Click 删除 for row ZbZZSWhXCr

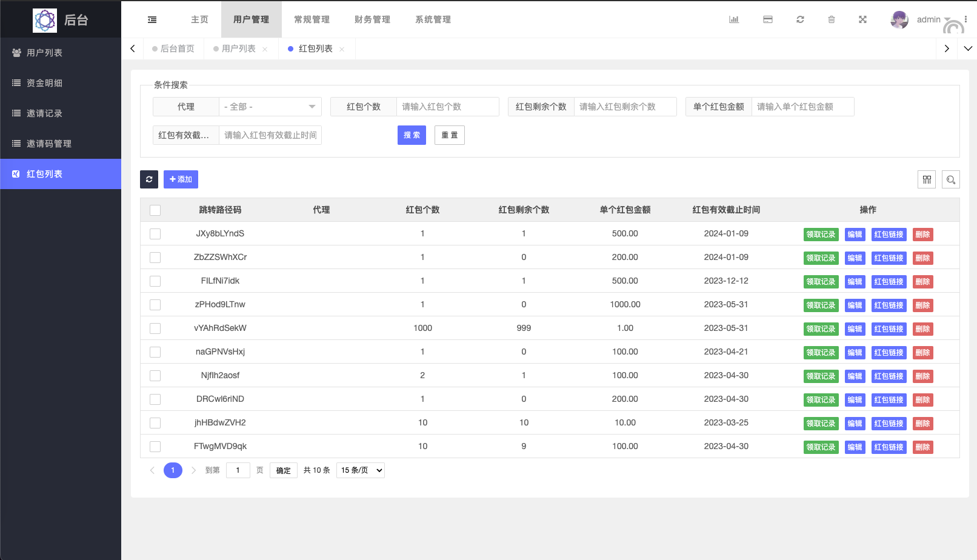click(x=922, y=258)
